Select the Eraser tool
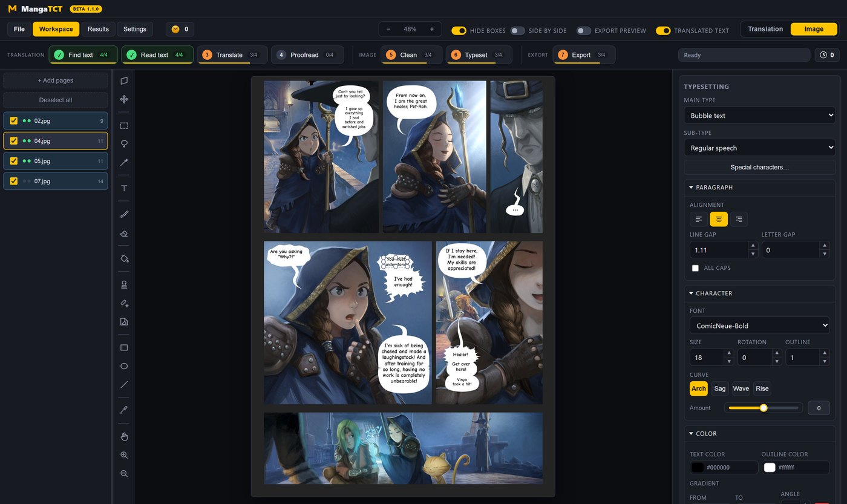 124,233
